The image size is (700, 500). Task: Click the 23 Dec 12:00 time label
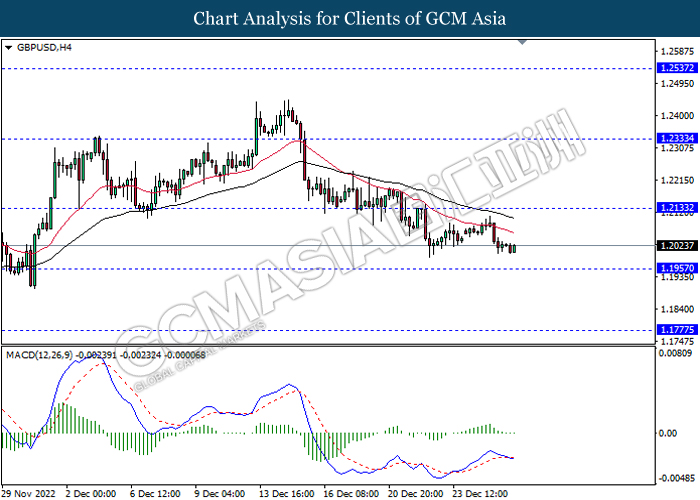(480, 493)
